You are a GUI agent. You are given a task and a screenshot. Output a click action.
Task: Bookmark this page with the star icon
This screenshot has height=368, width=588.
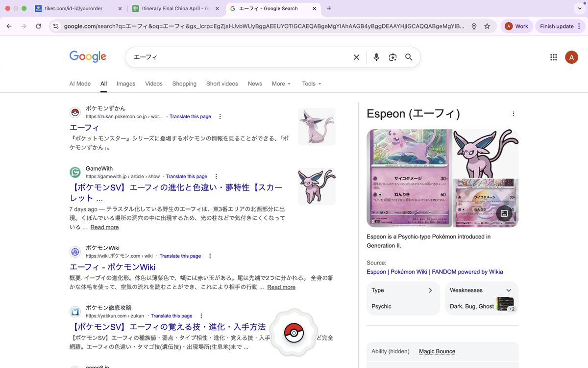click(x=487, y=26)
